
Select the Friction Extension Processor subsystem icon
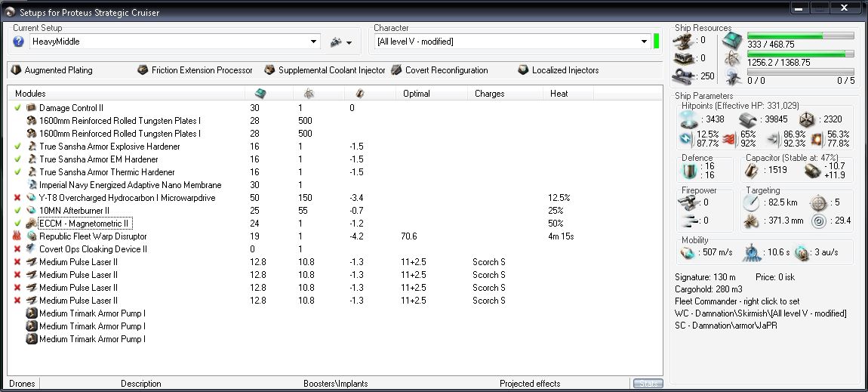click(143, 70)
